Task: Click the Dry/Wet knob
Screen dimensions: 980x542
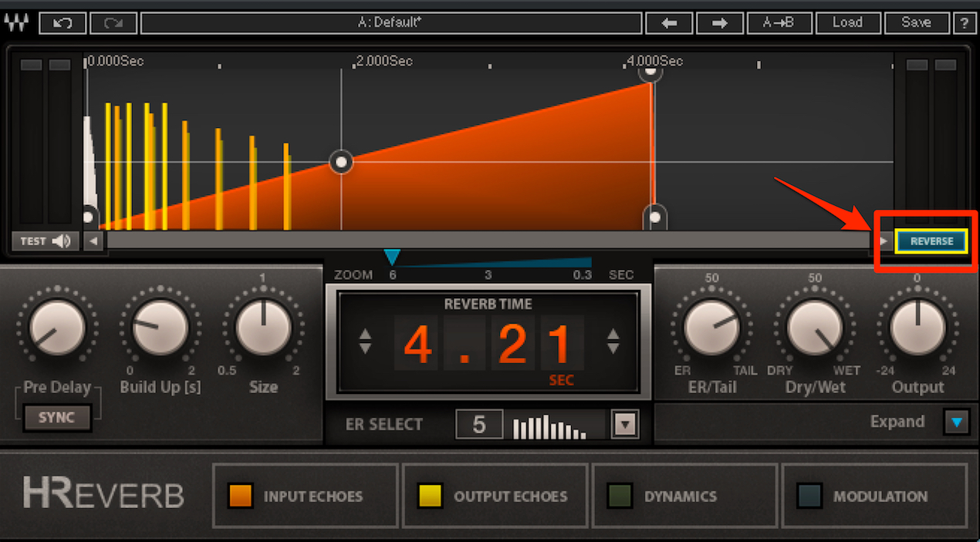Action: pyautogui.click(x=816, y=328)
